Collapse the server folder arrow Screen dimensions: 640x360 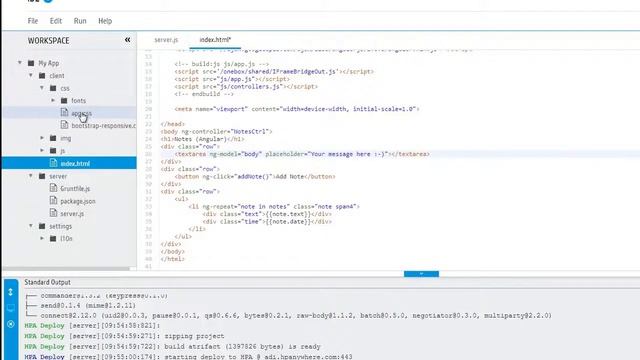pyautogui.click(x=31, y=176)
